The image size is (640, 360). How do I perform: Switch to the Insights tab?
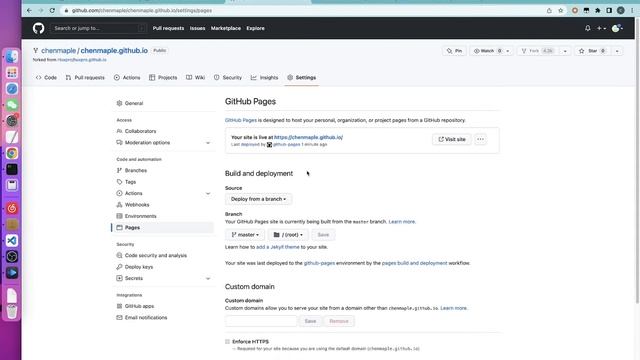[x=264, y=78]
